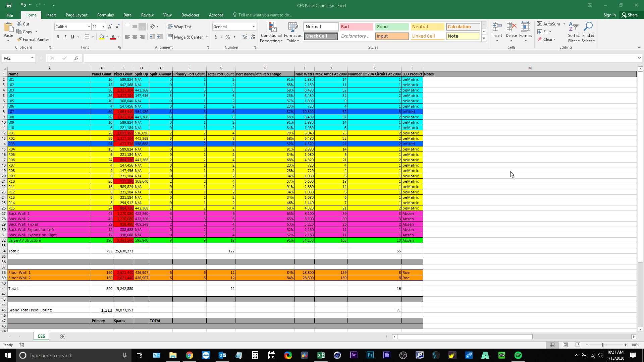Open the font size dropdown
This screenshot has width=644, height=362.
tap(103, 27)
